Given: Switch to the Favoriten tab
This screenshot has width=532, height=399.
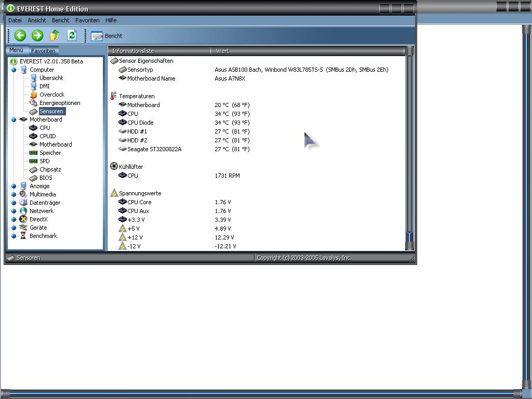Looking at the screenshot, I should coord(43,51).
